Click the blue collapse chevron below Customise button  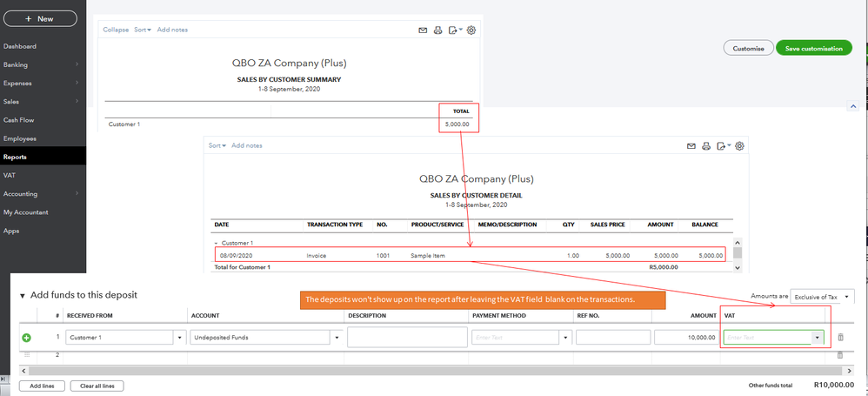click(x=853, y=106)
